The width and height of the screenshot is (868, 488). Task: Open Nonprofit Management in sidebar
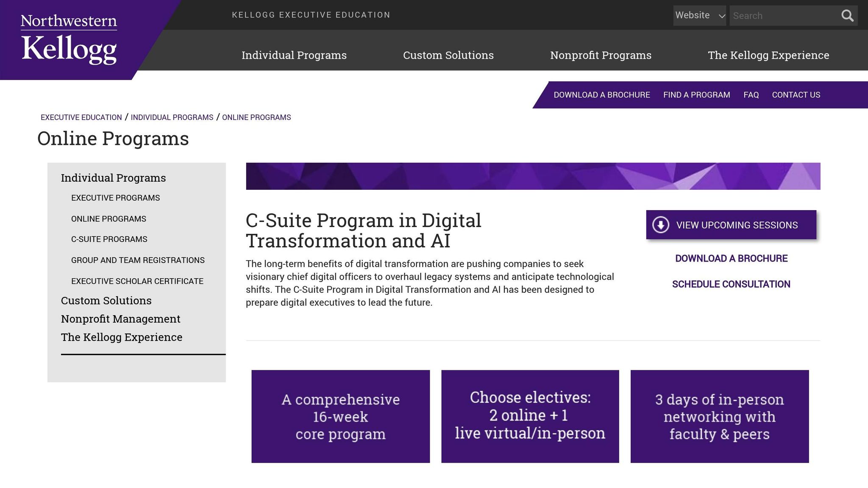pos(120,319)
